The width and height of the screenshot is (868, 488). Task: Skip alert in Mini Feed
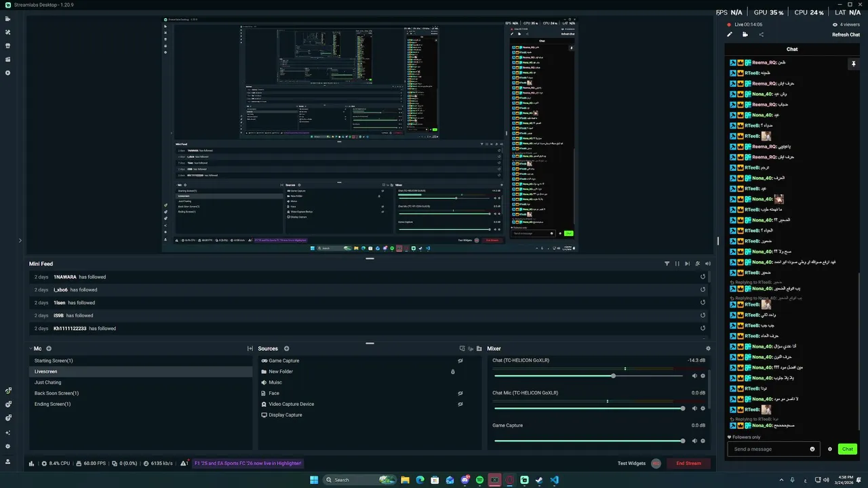687,264
